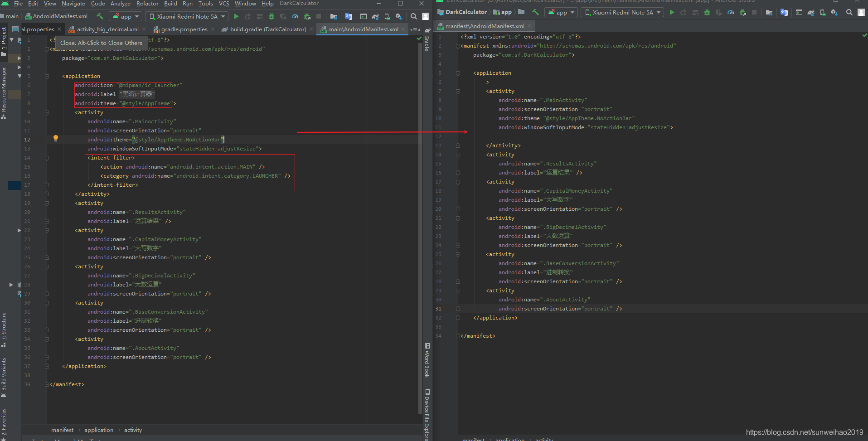Open Project Structure in the left window toolbar

[334, 16]
